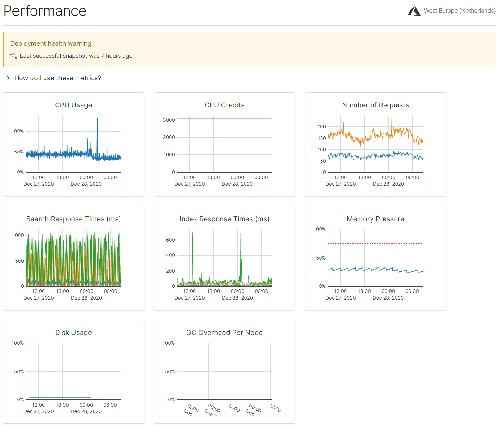
Task: Click the Disk Usage chart
Action: point(73,373)
